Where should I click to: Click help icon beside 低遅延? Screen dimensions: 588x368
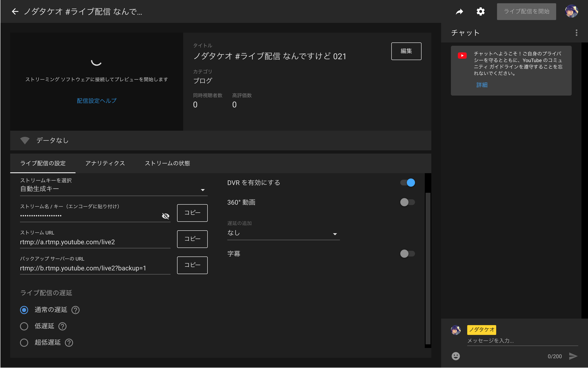coord(62,326)
